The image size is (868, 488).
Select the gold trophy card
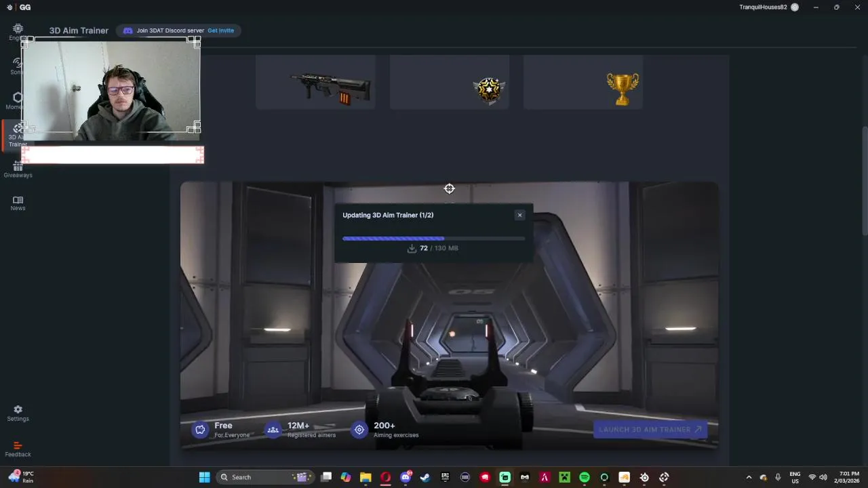pyautogui.click(x=583, y=83)
